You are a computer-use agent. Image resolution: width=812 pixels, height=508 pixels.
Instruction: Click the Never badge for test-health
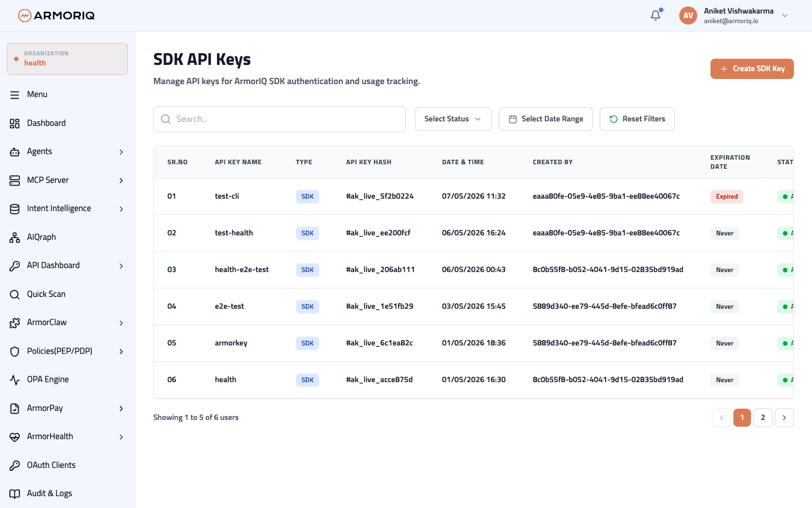click(x=725, y=233)
